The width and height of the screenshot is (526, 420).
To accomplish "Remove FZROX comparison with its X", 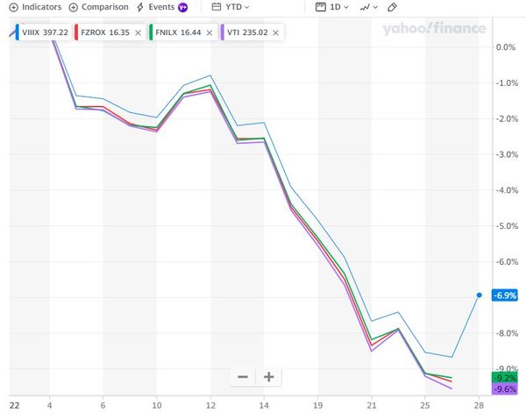I will (138, 32).
